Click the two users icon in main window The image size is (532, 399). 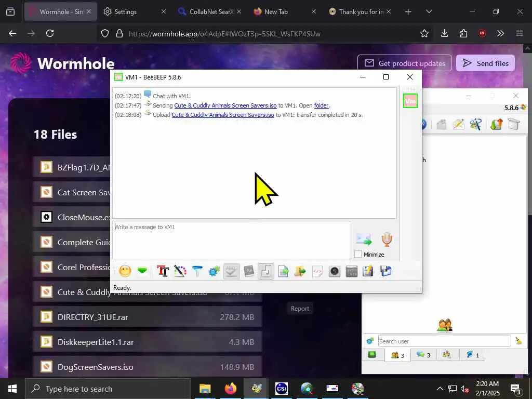tap(445, 325)
